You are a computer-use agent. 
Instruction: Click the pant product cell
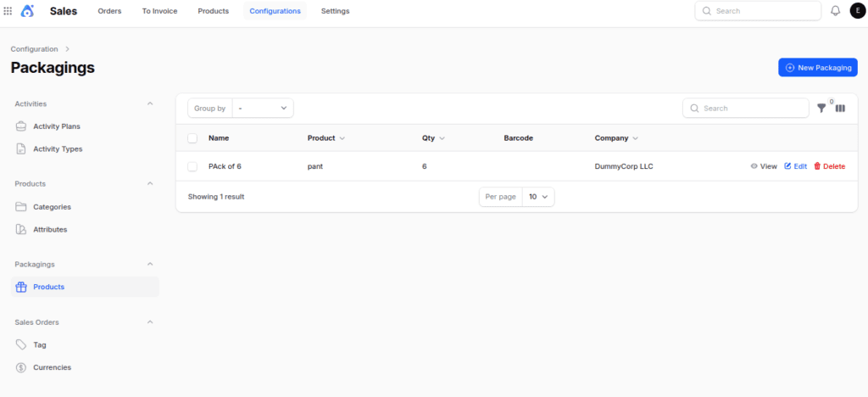pos(315,166)
